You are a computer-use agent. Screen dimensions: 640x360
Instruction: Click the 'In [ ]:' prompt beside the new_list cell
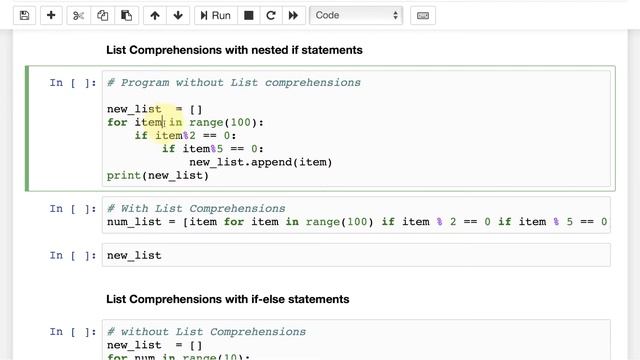pos(73,256)
